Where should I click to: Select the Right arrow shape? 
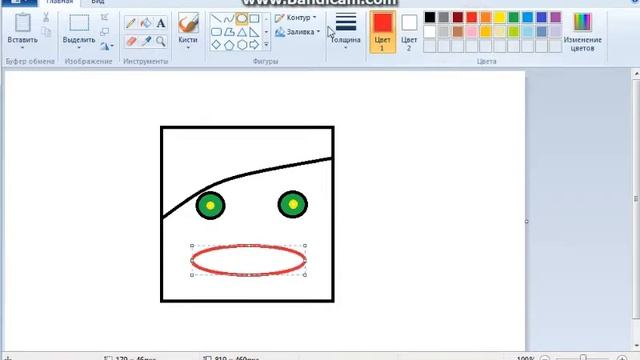(x=254, y=44)
